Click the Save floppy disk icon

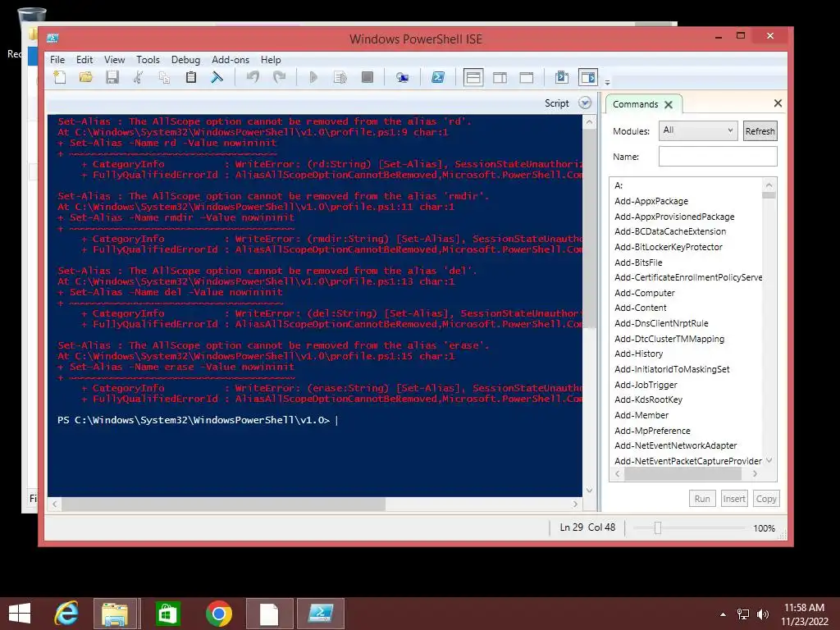112,78
